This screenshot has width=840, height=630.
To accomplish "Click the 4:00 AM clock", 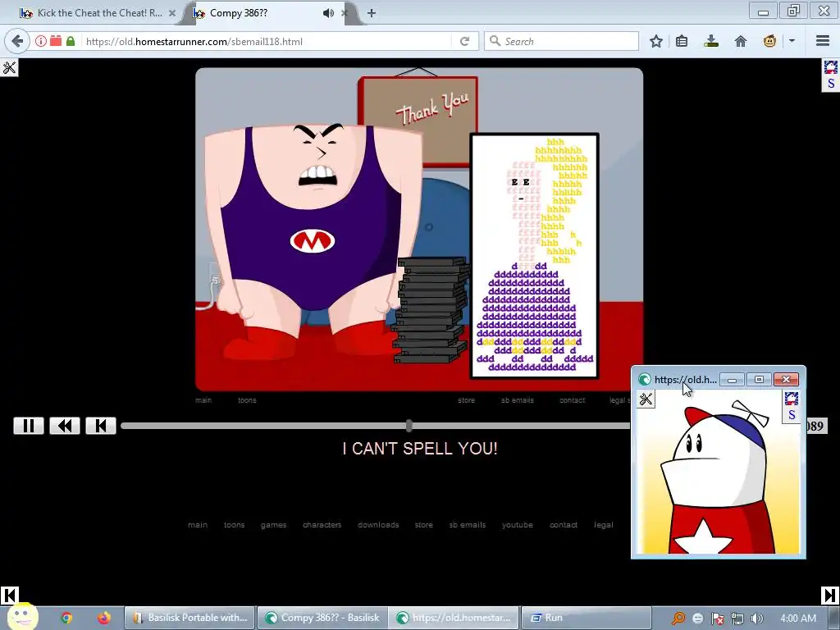I will coord(798,619).
